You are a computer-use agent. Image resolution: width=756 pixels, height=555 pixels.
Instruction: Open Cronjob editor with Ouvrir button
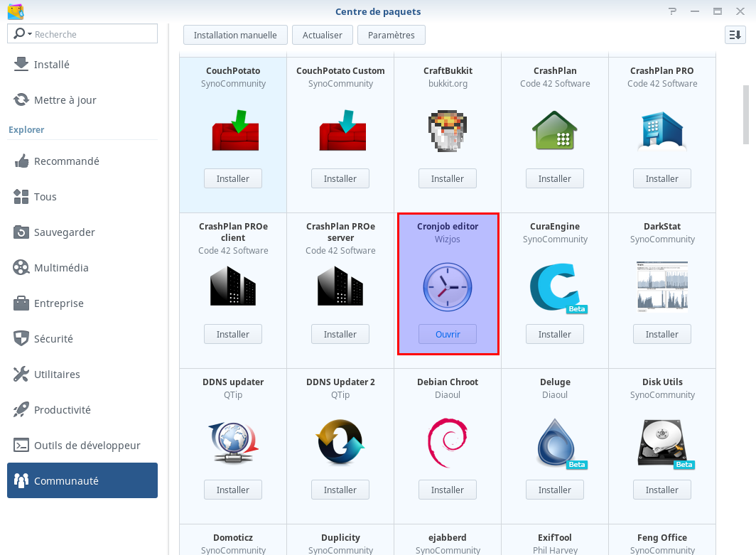point(448,334)
